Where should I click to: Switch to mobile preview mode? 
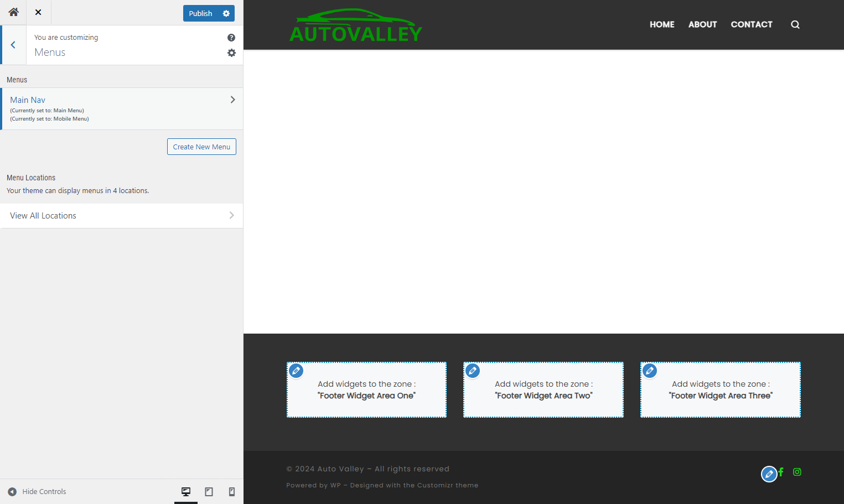click(232, 491)
